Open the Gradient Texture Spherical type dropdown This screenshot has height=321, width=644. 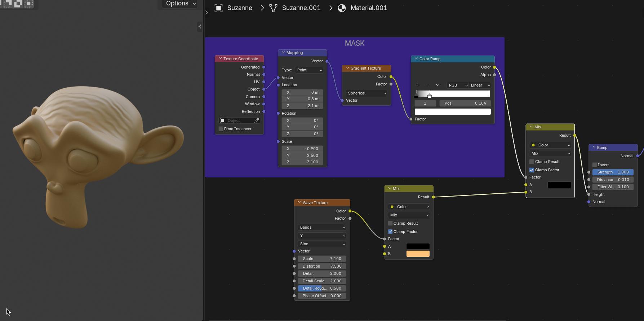367,93
